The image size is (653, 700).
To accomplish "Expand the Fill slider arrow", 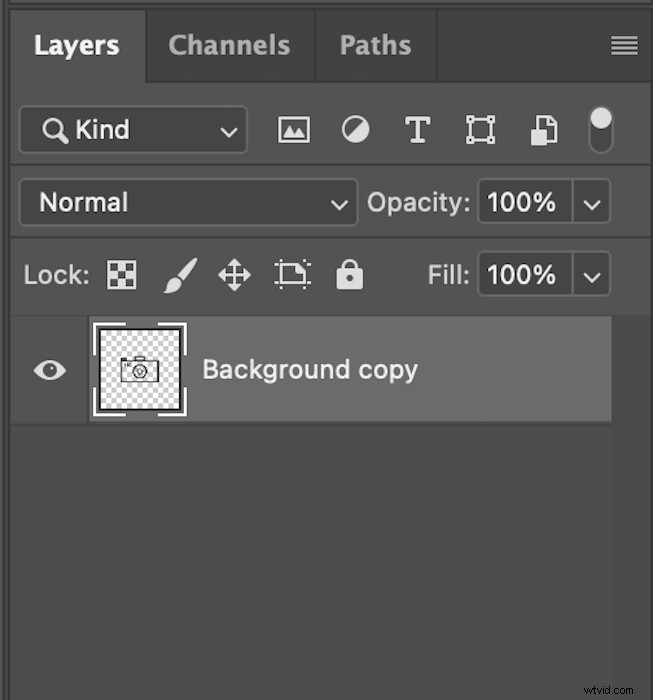I will coord(591,275).
